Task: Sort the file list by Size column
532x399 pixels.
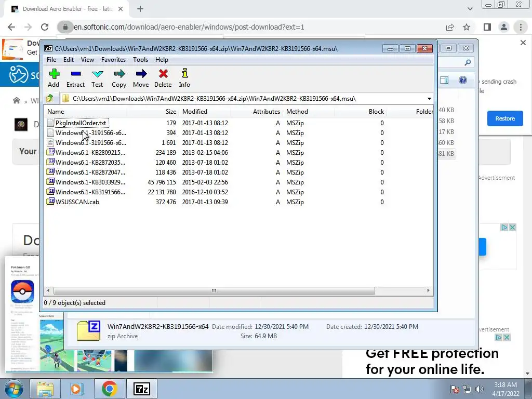Action: (153, 112)
